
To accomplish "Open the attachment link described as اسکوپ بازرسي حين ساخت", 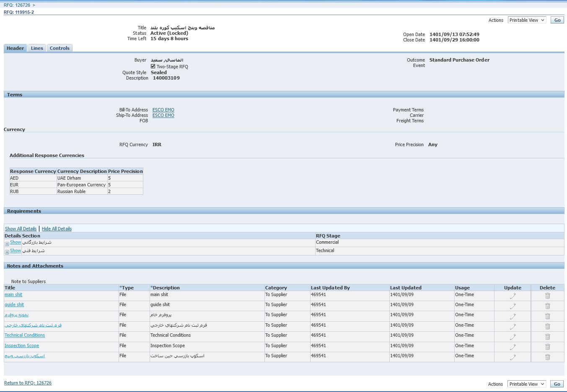I will click(x=25, y=356).
